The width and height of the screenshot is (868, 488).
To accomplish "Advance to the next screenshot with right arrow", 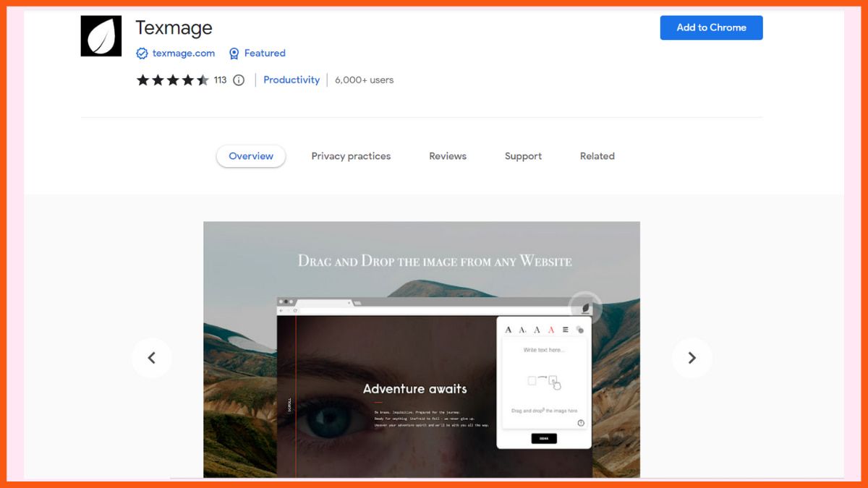I will pos(692,357).
